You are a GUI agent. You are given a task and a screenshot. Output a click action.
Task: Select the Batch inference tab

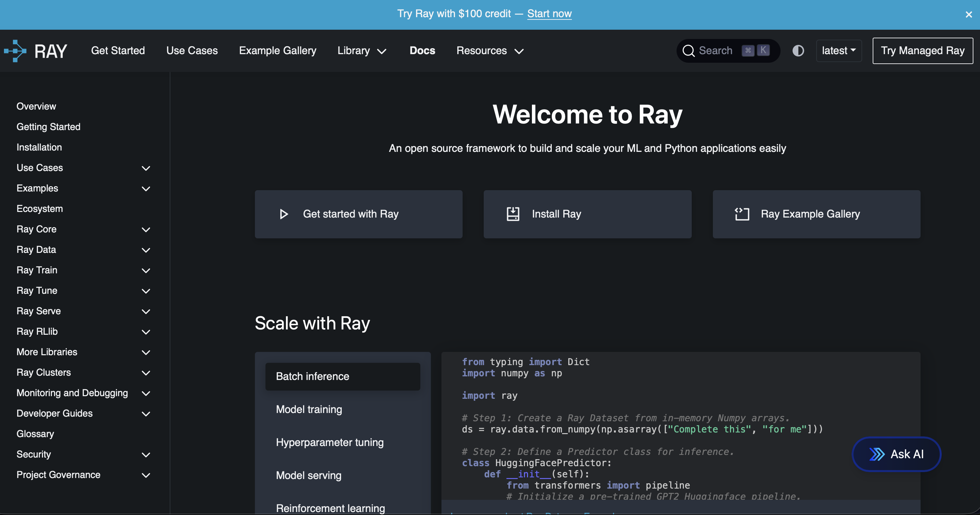click(x=342, y=377)
